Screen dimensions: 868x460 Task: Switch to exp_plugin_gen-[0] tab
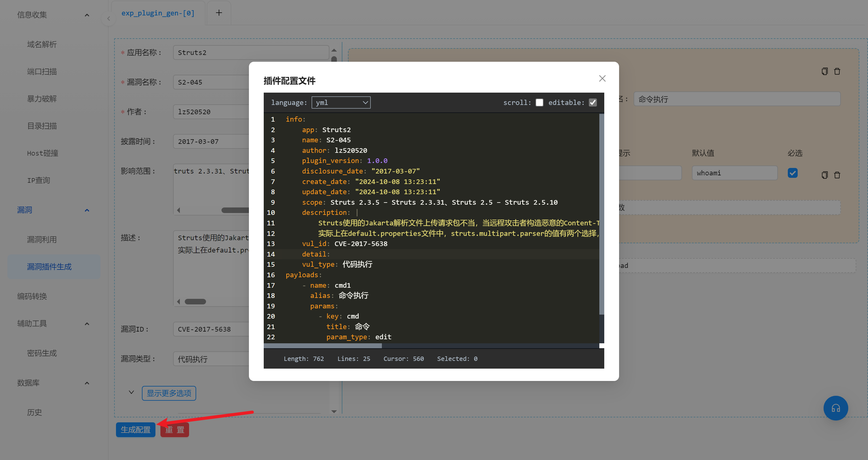(x=158, y=13)
